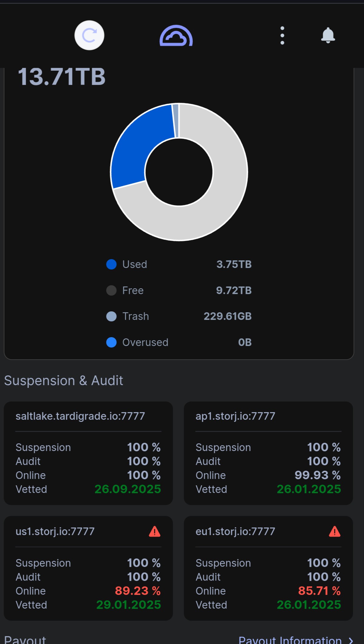Screen dimensions: 364x644
Task: Click the Trash legend dot
Action: 112,316
